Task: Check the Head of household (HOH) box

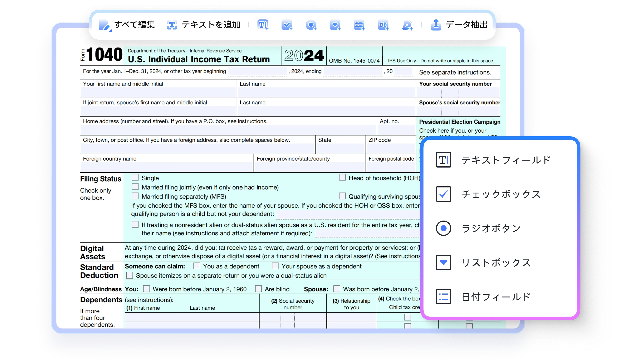Action: click(342, 177)
